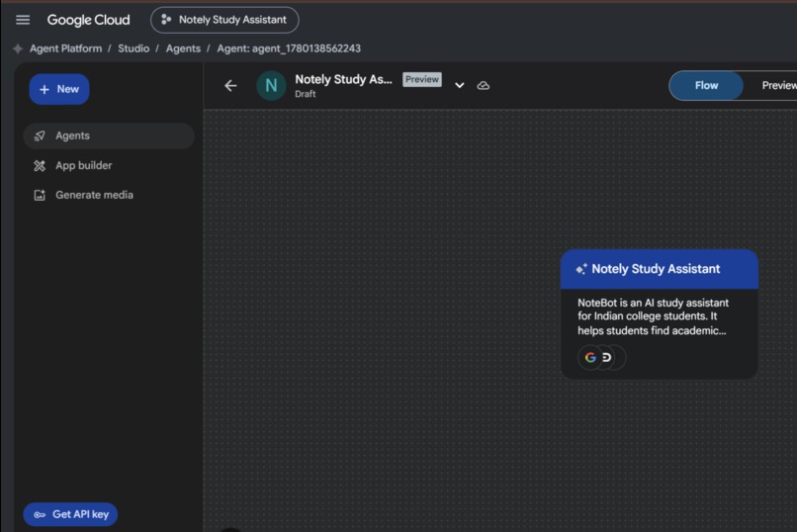This screenshot has width=797, height=532.
Task: Click the Google Cloud logo
Action: coord(88,20)
